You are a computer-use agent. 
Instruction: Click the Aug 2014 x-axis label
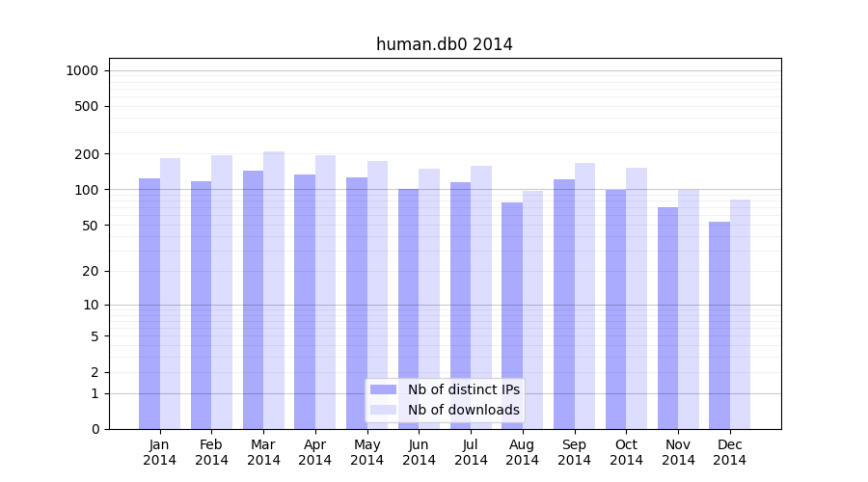coord(522,452)
